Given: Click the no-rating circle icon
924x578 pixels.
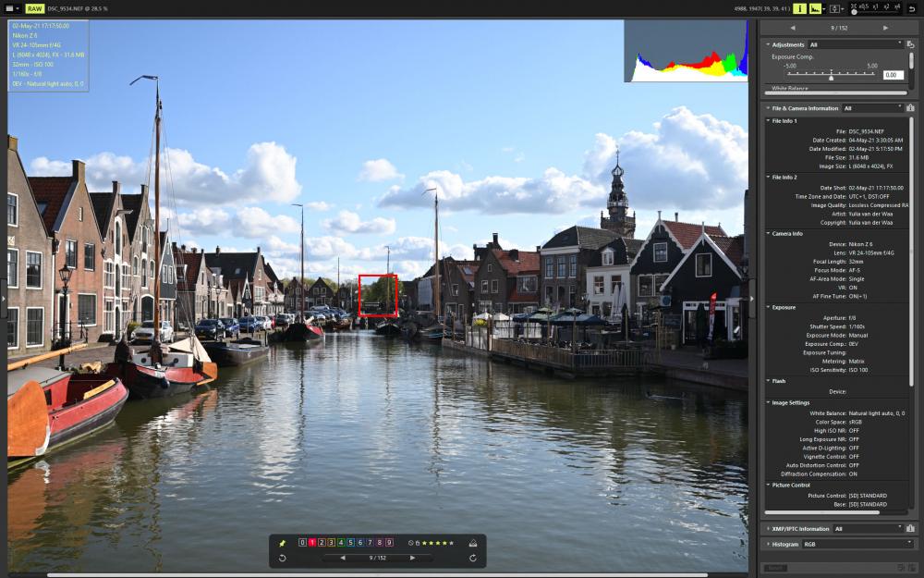Looking at the screenshot, I should tap(411, 543).
